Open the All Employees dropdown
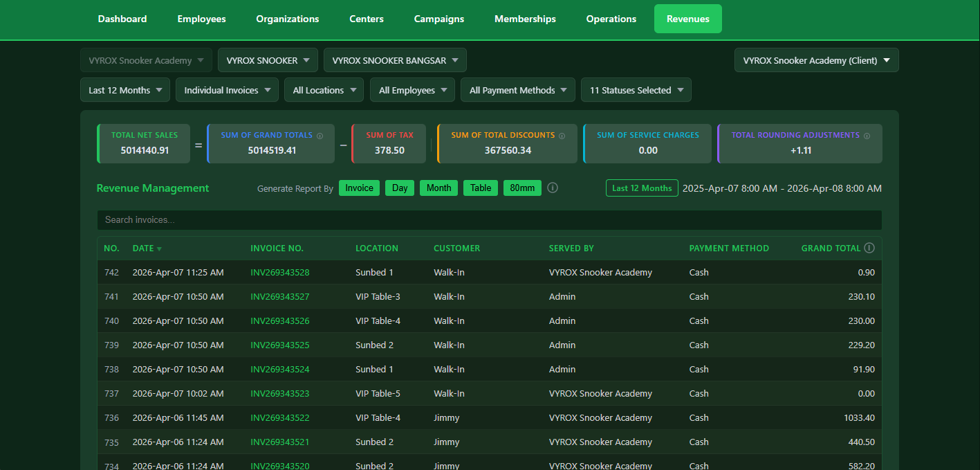Image resolution: width=980 pixels, height=470 pixels. (x=412, y=89)
